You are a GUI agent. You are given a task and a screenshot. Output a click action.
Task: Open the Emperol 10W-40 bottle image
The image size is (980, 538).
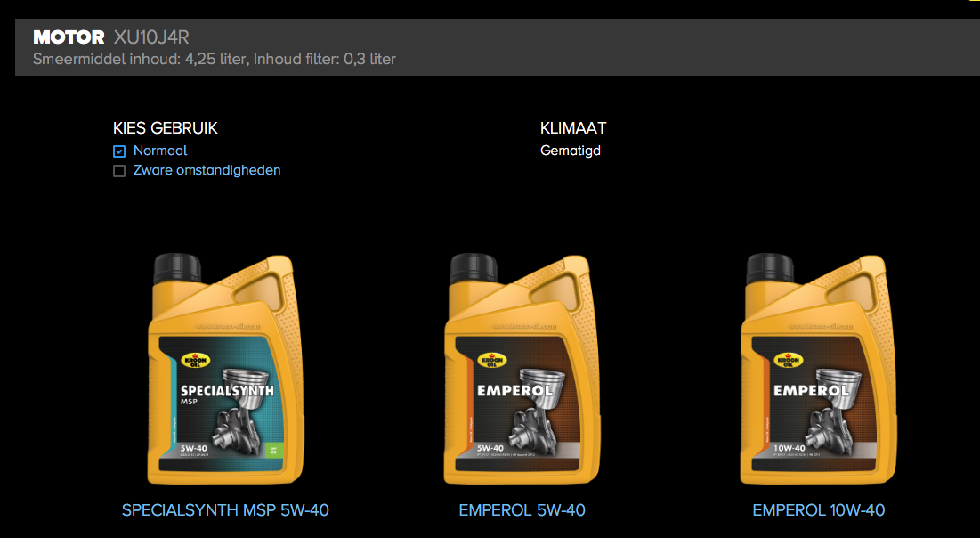tap(818, 369)
